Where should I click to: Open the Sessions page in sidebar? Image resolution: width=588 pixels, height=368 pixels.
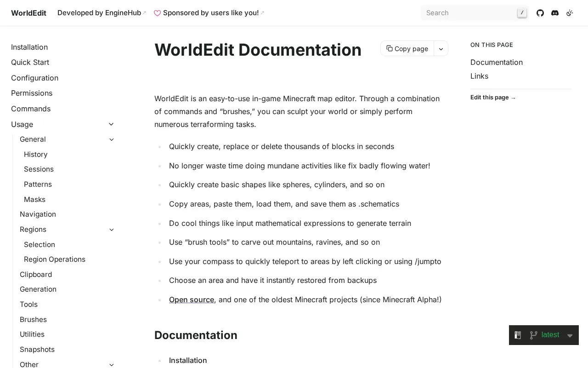[39, 169]
